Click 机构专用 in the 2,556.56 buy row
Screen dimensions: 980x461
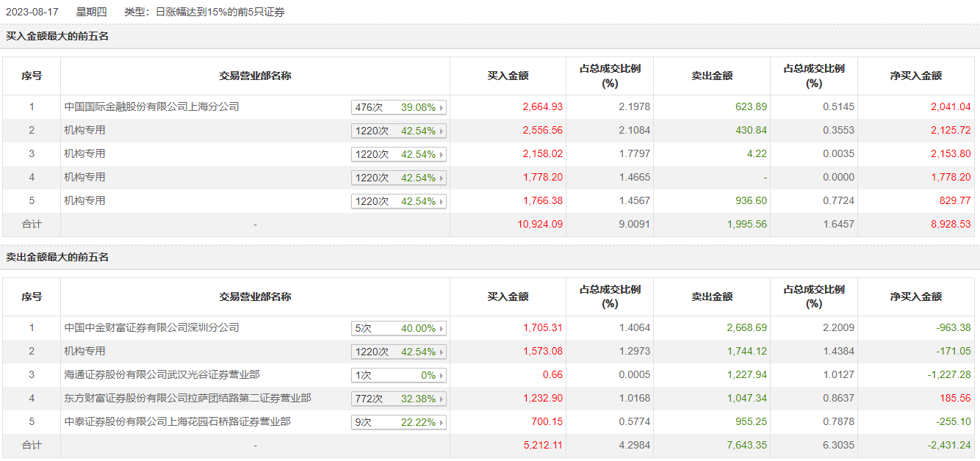(x=84, y=131)
